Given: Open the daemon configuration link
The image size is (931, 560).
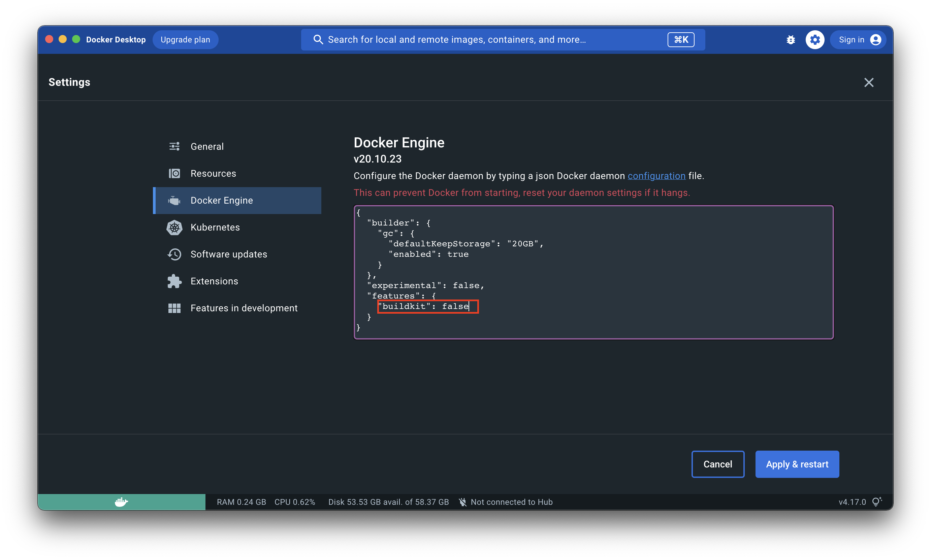Looking at the screenshot, I should click(656, 176).
